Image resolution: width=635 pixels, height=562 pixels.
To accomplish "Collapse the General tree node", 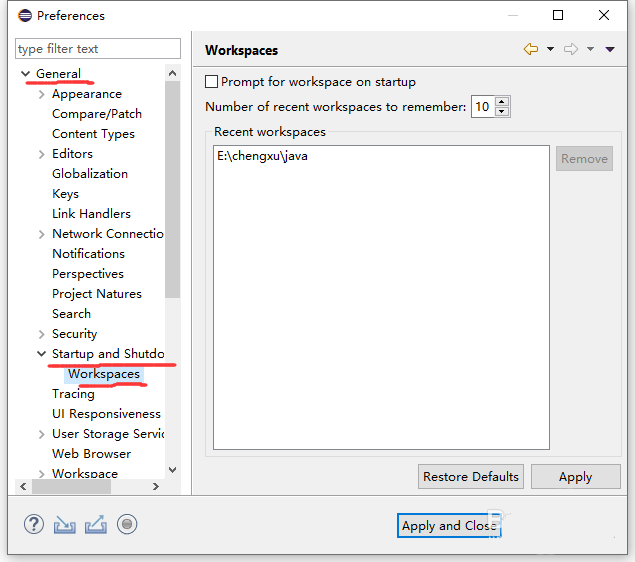I will pos(26,74).
